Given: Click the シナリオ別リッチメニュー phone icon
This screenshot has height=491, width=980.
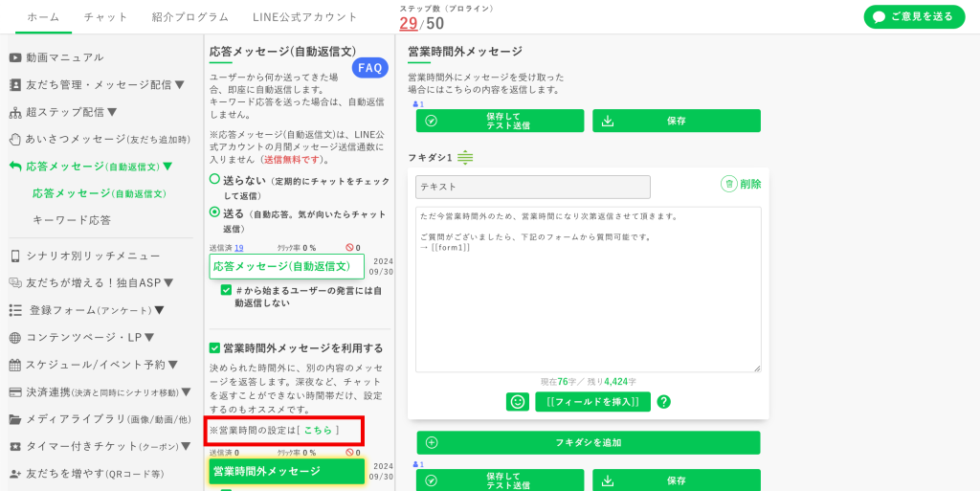Looking at the screenshot, I should click(x=15, y=257).
